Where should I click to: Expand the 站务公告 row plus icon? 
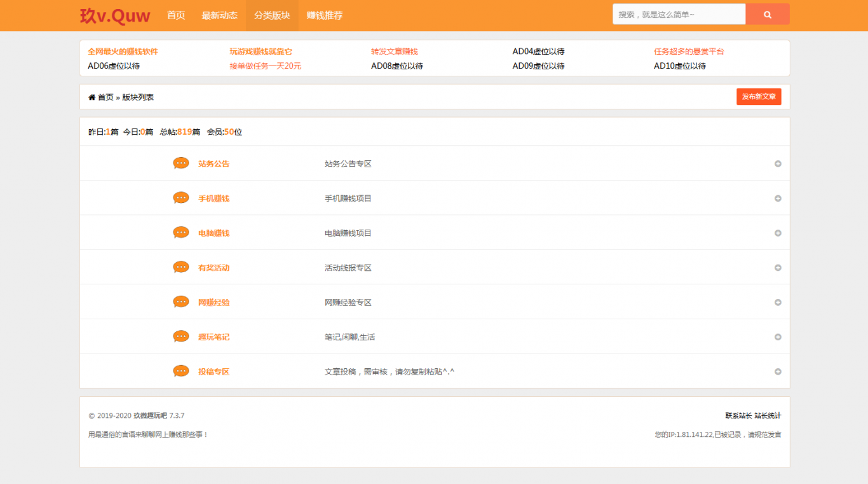point(778,163)
